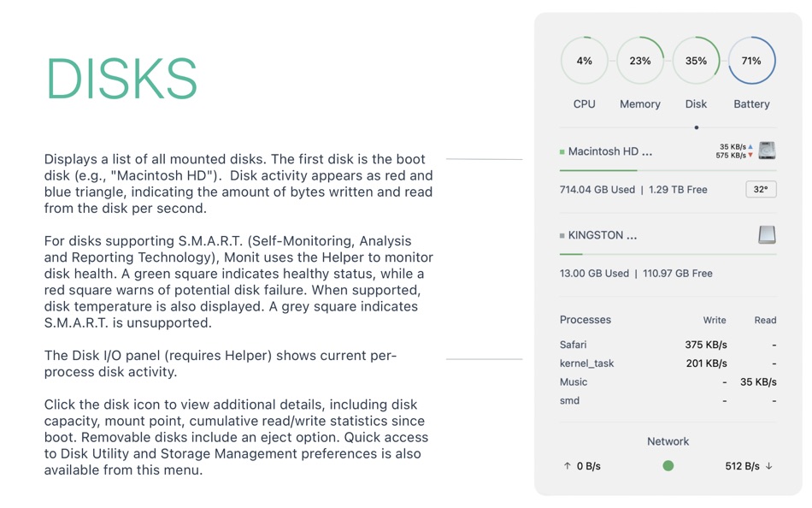Viewport: 812px width, 508px height.
Task: Select the CPU usage ring showing 4%
Action: coord(584,61)
